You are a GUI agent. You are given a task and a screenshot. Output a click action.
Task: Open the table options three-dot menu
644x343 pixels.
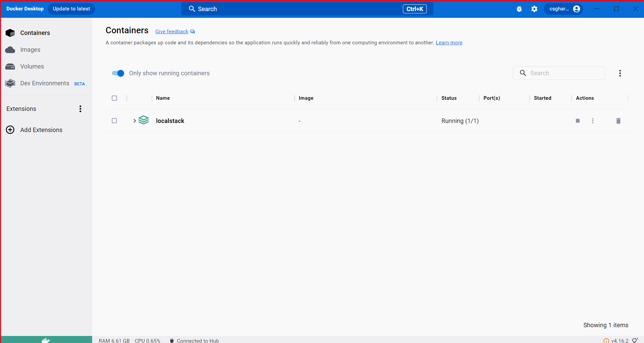point(620,73)
